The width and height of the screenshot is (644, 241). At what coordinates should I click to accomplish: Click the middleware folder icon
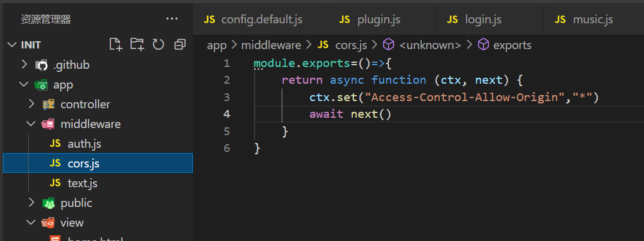[x=49, y=124]
